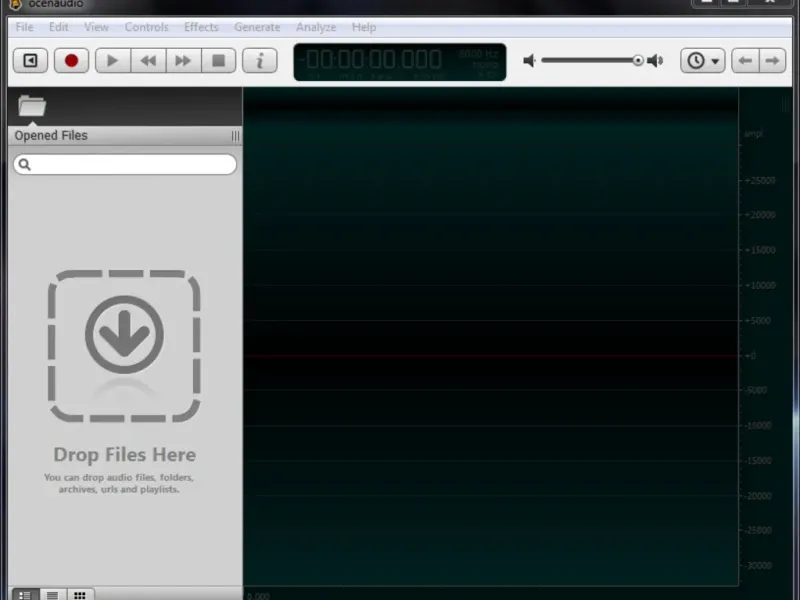Click the Rewind button

pos(148,61)
